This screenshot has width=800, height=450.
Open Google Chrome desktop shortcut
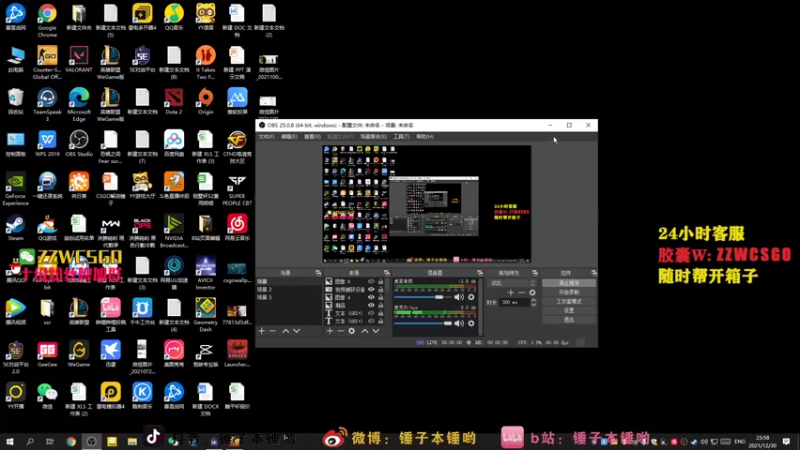[x=47, y=20]
